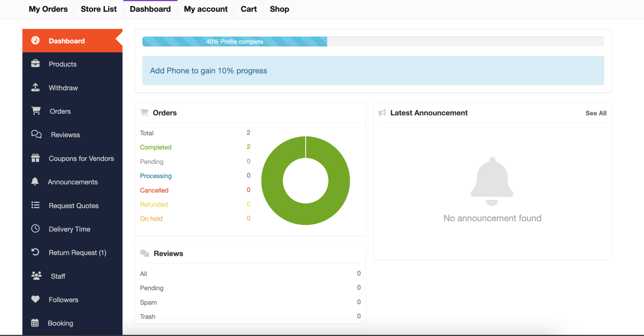644x336 pixels.
Task: Open Booking via the calendar icon
Action: [x=35, y=323]
